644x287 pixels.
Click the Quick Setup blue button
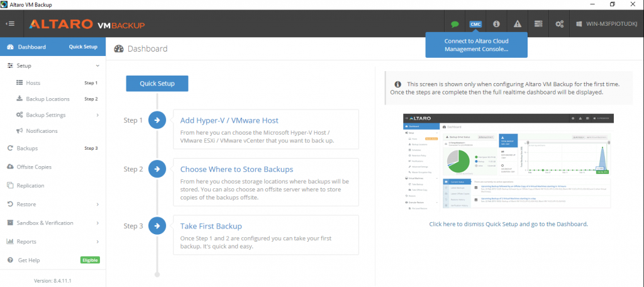click(x=157, y=84)
